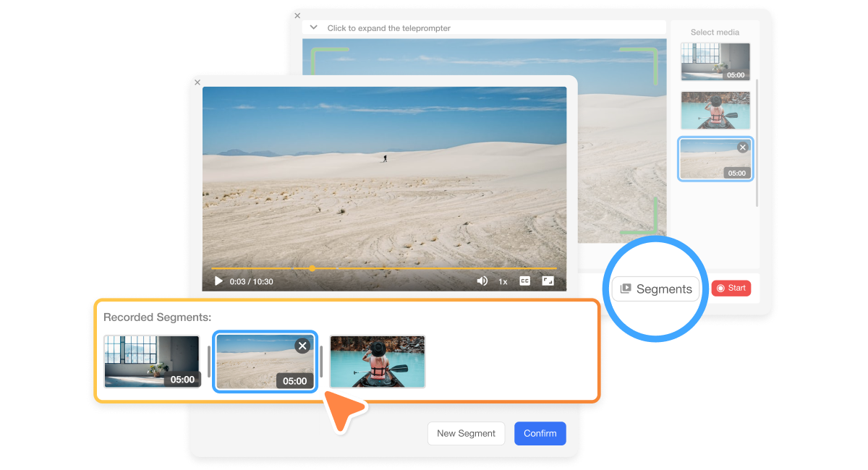Toggle closed captions CC button

[x=525, y=281]
